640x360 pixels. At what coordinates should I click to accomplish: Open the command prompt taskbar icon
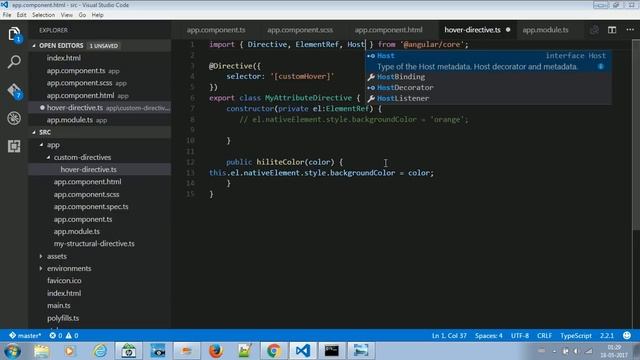pyautogui.click(x=331, y=351)
